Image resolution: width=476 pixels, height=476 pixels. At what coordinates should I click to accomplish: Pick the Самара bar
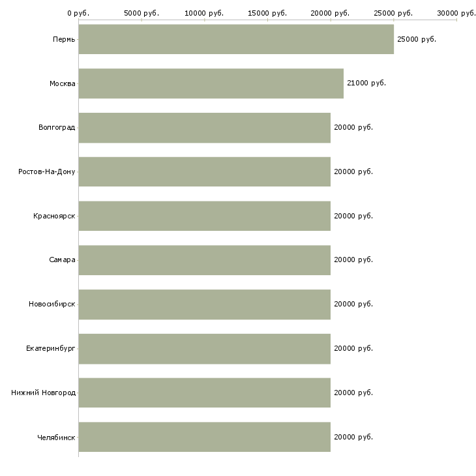tap(204, 260)
